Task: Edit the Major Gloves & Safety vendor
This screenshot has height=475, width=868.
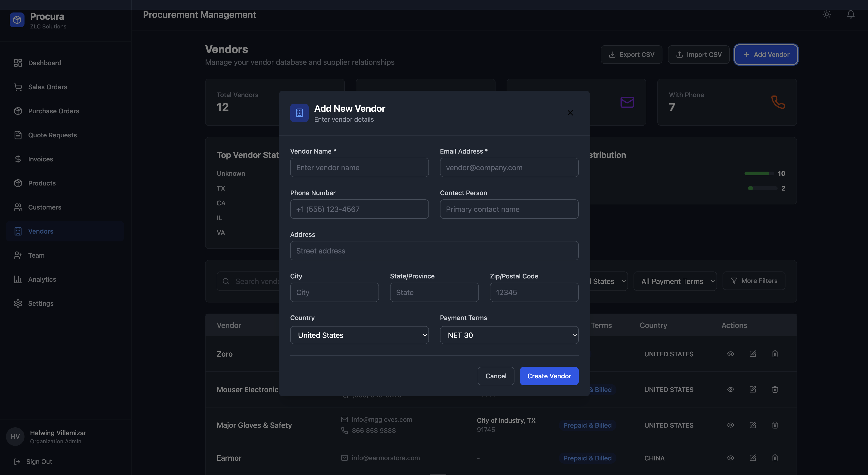Action: click(x=752, y=425)
